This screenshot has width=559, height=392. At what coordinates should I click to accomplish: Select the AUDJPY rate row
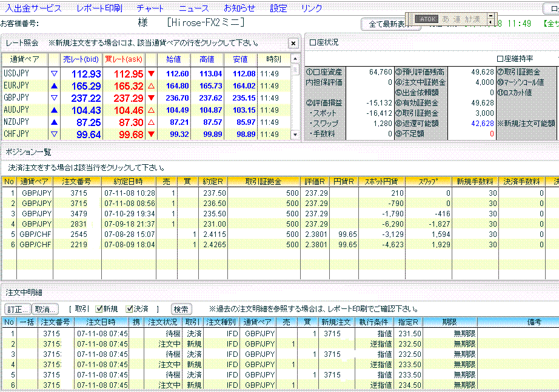coord(147,110)
